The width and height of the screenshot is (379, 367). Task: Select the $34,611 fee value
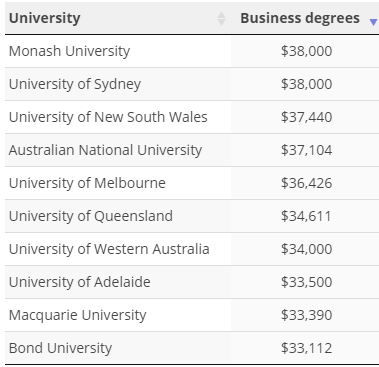coord(306,216)
